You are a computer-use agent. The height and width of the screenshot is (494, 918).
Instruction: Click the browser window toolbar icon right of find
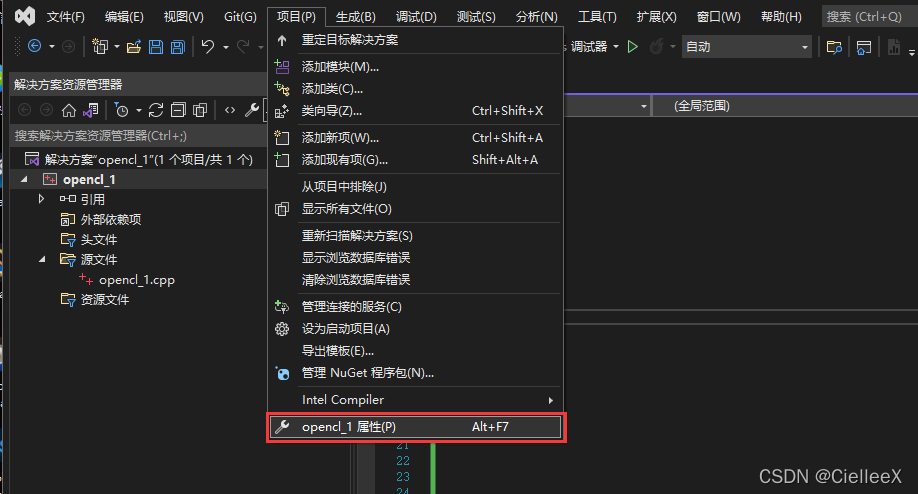point(864,47)
